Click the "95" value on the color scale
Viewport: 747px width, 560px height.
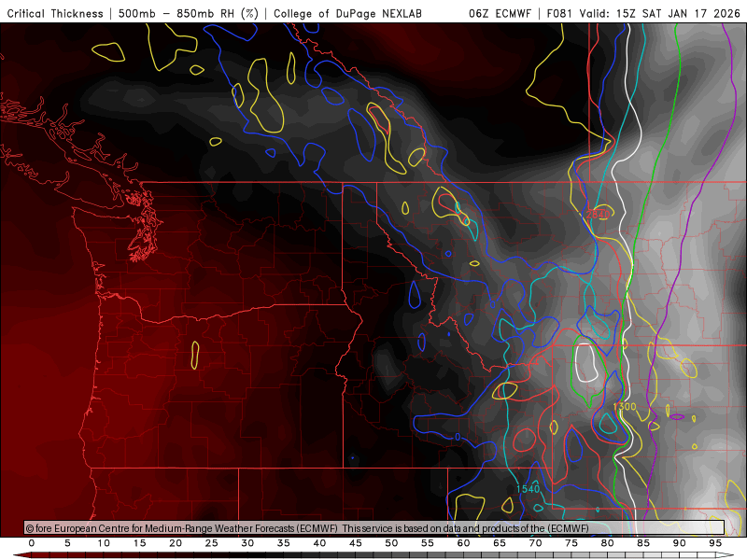(x=715, y=543)
